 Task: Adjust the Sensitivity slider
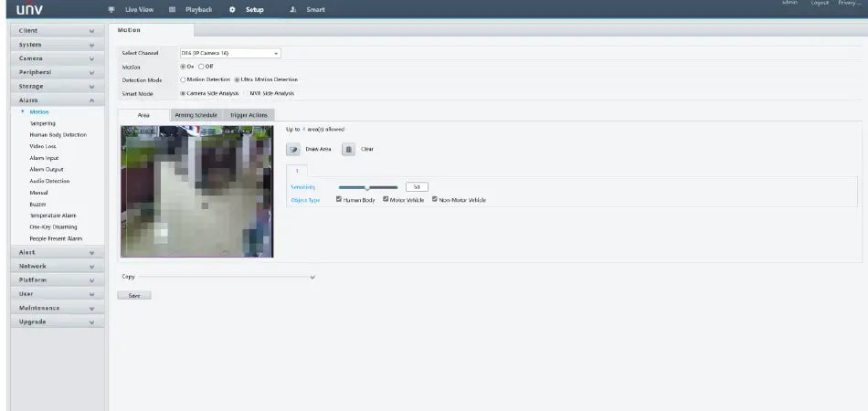click(367, 187)
